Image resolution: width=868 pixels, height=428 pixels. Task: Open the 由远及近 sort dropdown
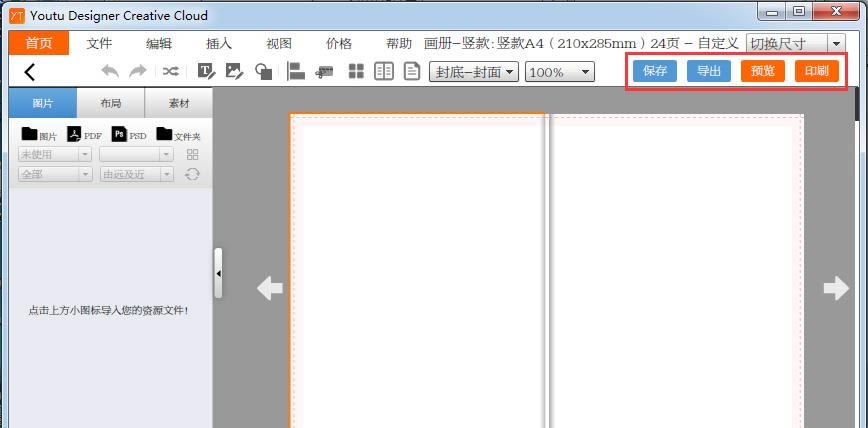pyautogui.click(x=136, y=174)
